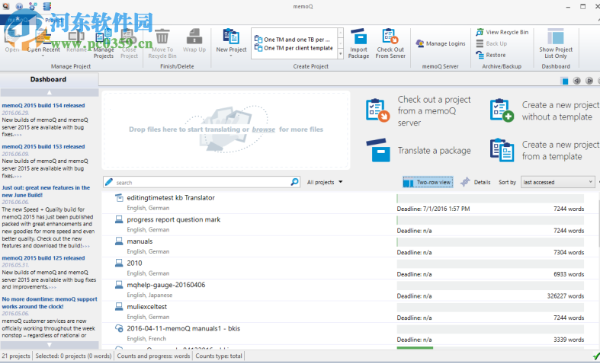Click the green checkmark status icon
This screenshot has height=364, width=600.
point(595,356)
